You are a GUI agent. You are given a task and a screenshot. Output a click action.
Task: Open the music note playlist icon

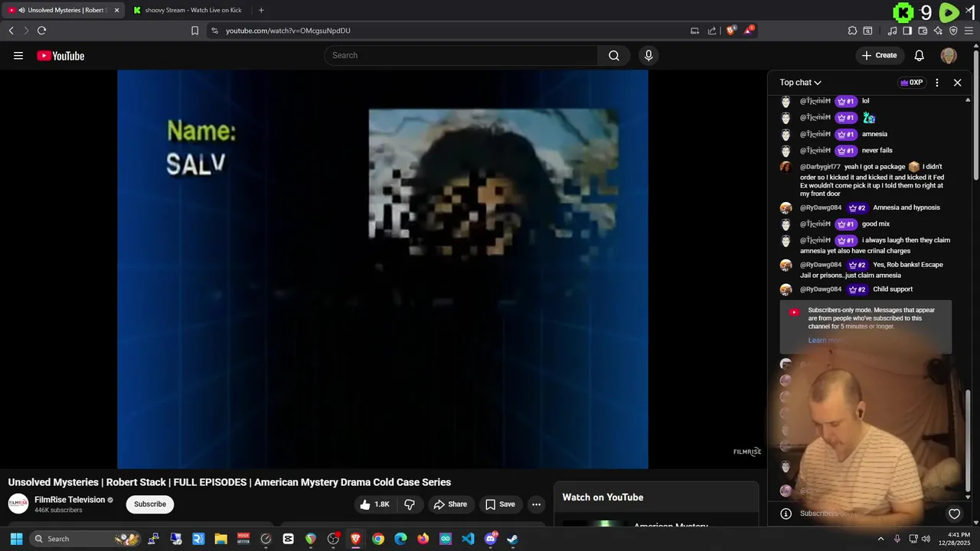click(x=892, y=31)
